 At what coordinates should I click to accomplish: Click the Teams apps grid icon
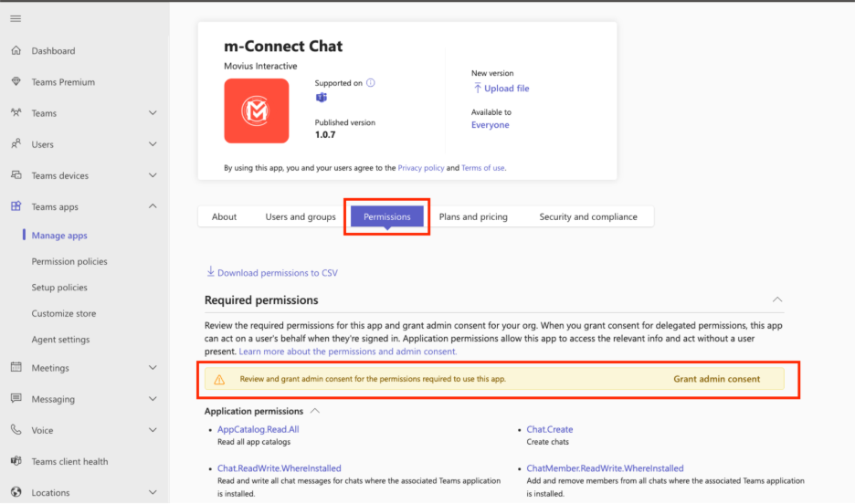16,206
